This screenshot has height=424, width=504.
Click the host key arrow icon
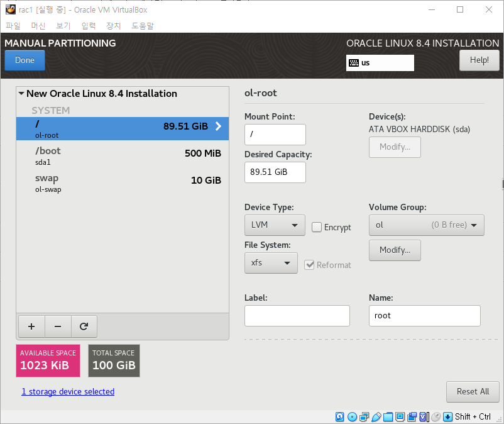(x=447, y=417)
